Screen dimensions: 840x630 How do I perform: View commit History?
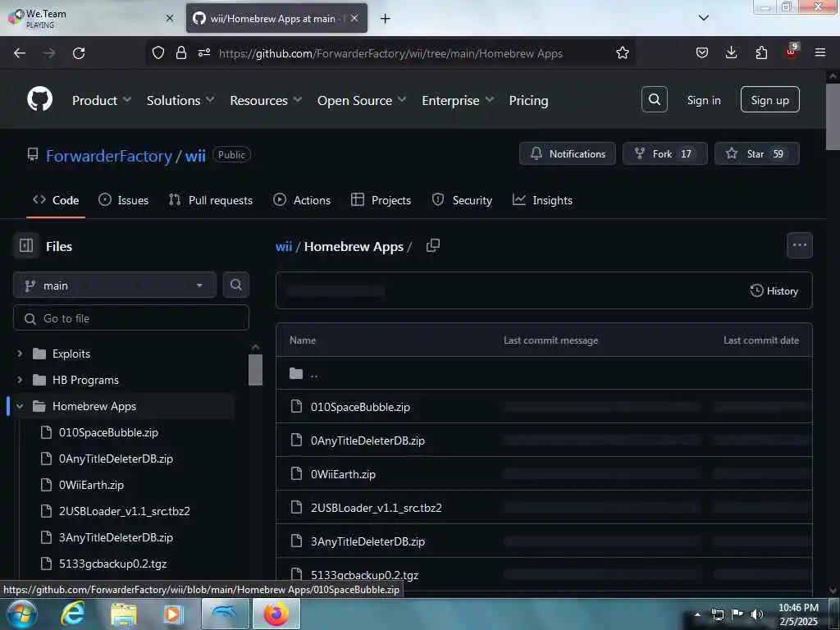pyautogui.click(x=774, y=291)
